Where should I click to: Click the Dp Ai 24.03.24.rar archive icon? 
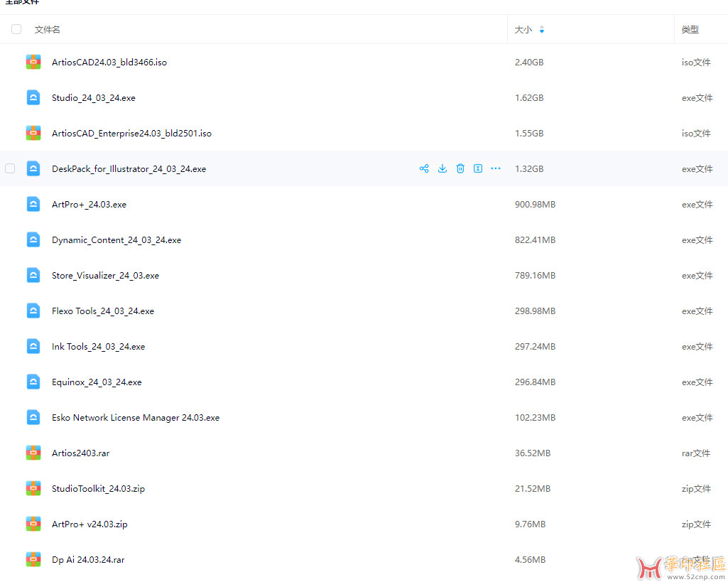click(x=33, y=560)
